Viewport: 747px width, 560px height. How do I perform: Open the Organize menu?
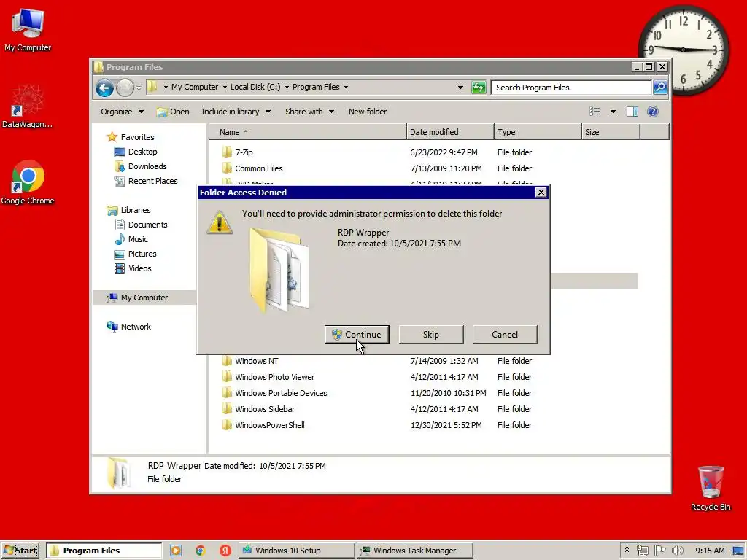point(122,112)
